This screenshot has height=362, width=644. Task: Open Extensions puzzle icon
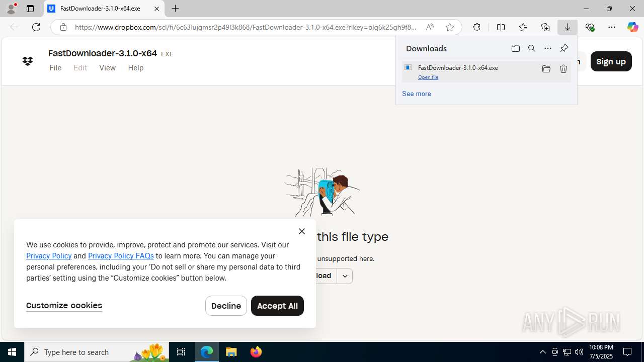coord(476,27)
